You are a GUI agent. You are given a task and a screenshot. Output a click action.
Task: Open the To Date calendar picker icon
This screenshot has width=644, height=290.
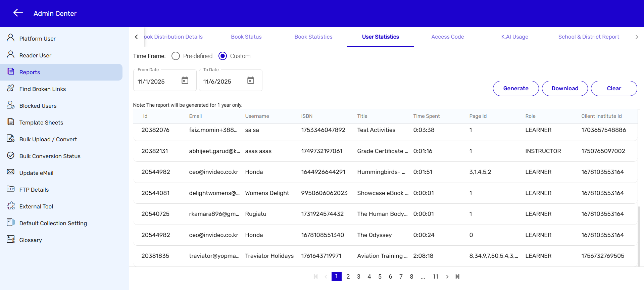tap(251, 81)
